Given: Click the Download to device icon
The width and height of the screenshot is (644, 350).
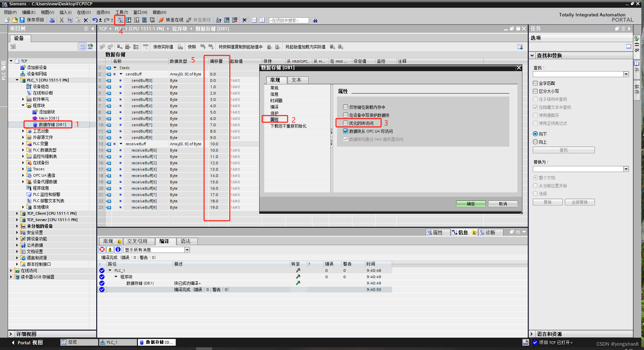Looking at the screenshot, I should [129, 20].
